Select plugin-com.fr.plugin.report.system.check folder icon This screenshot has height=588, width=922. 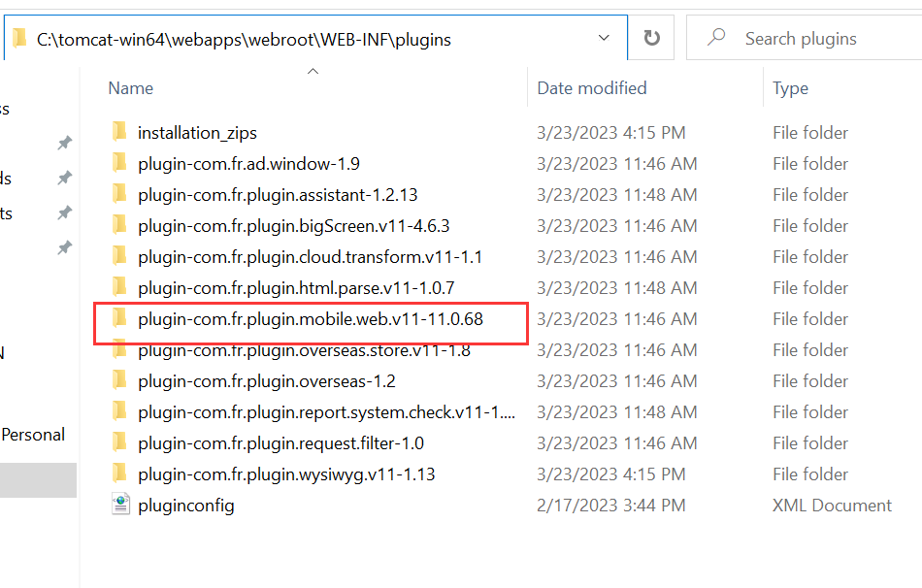coord(119,411)
